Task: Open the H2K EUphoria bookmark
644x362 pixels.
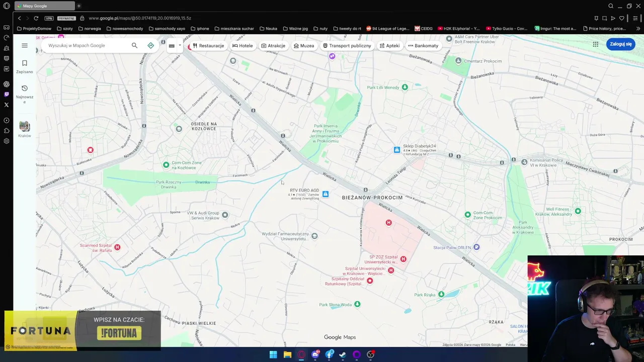Action: (x=459, y=29)
